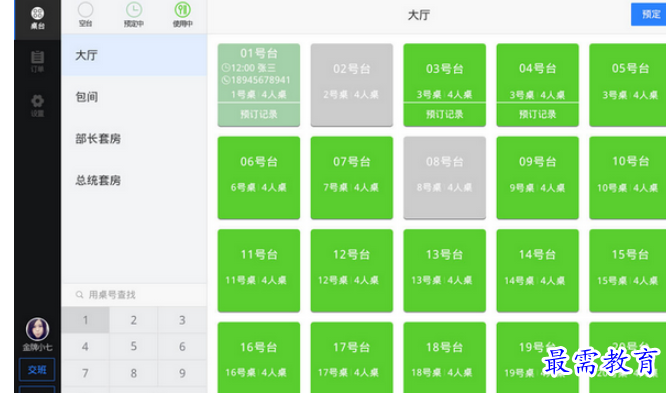666x393 pixels.
Task: Open table card 13号台
Action: pyautogui.click(x=445, y=271)
